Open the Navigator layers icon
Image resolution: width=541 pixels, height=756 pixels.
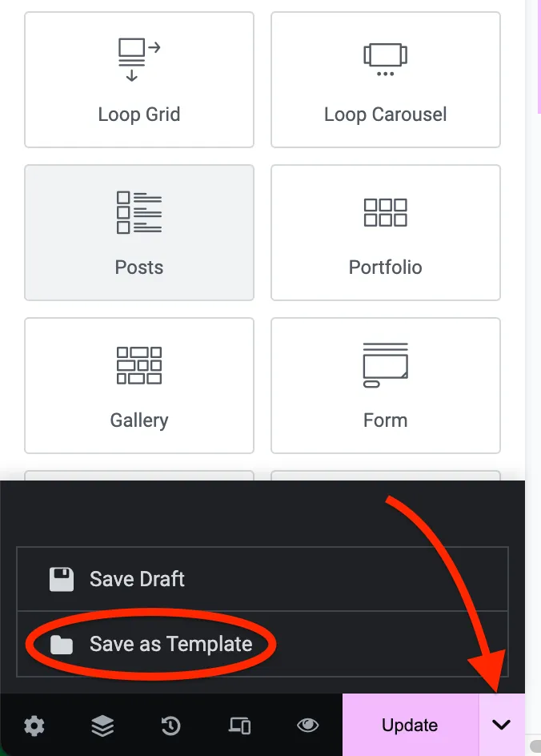coord(102,725)
